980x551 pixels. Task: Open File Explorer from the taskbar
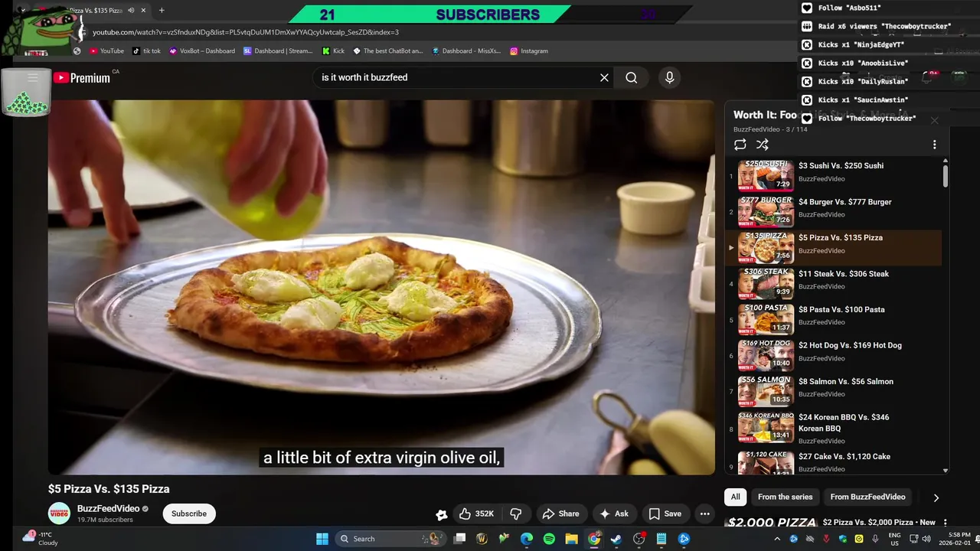(571, 539)
